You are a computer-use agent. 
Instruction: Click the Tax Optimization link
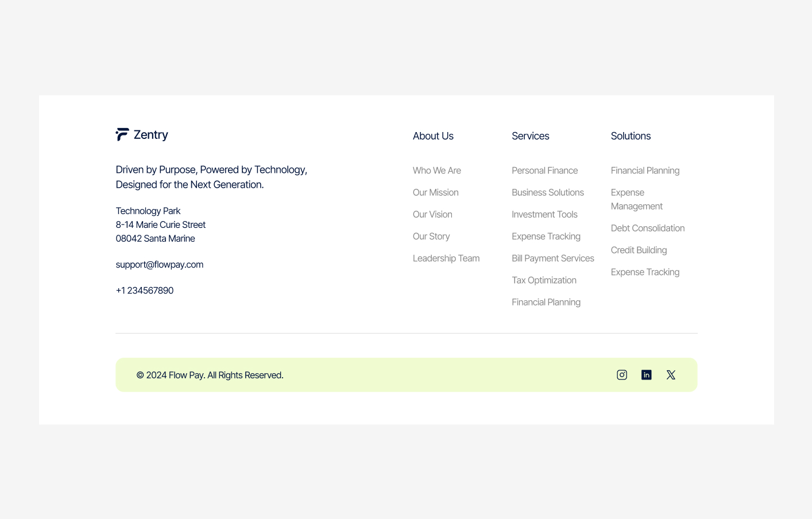tap(544, 280)
